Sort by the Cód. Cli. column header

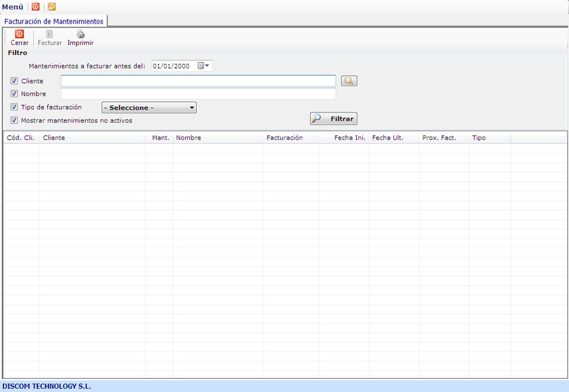point(20,138)
